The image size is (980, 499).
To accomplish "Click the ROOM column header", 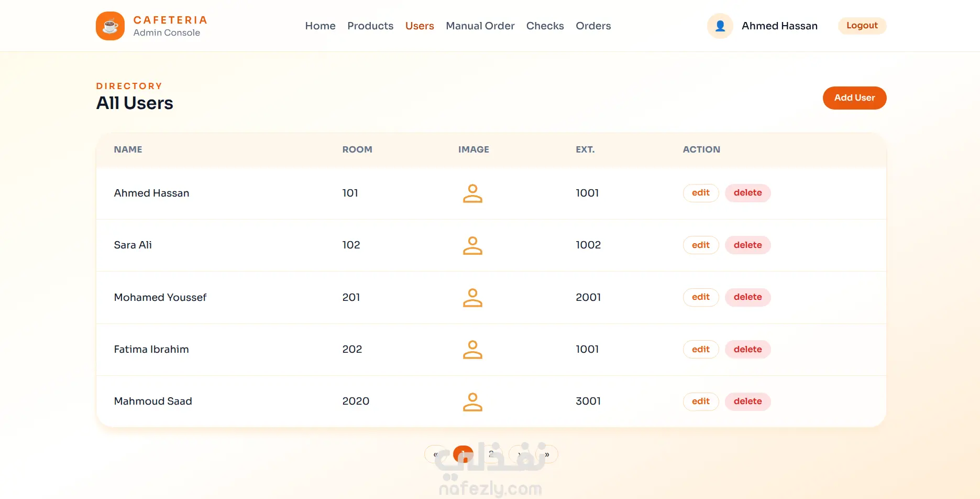I will point(357,149).
